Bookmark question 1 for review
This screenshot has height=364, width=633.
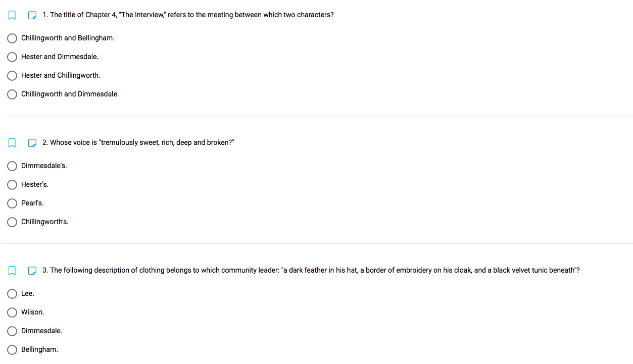tap(12, 15)
